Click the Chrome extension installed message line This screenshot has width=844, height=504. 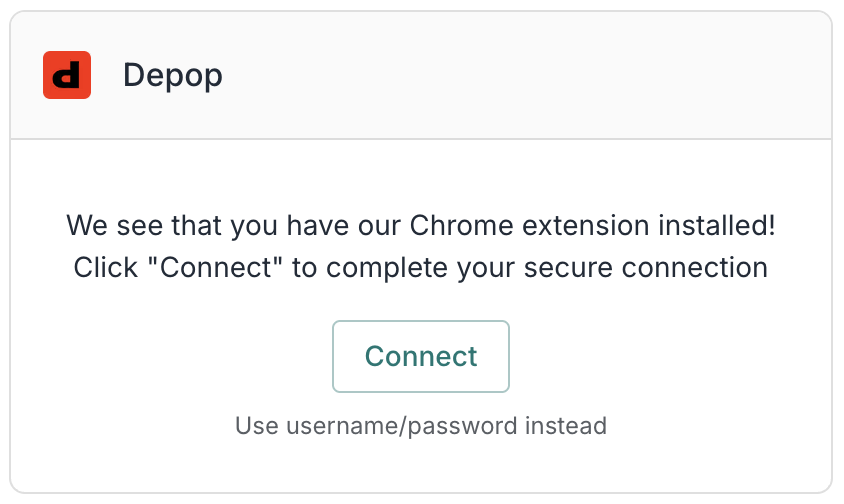(421, 225)
